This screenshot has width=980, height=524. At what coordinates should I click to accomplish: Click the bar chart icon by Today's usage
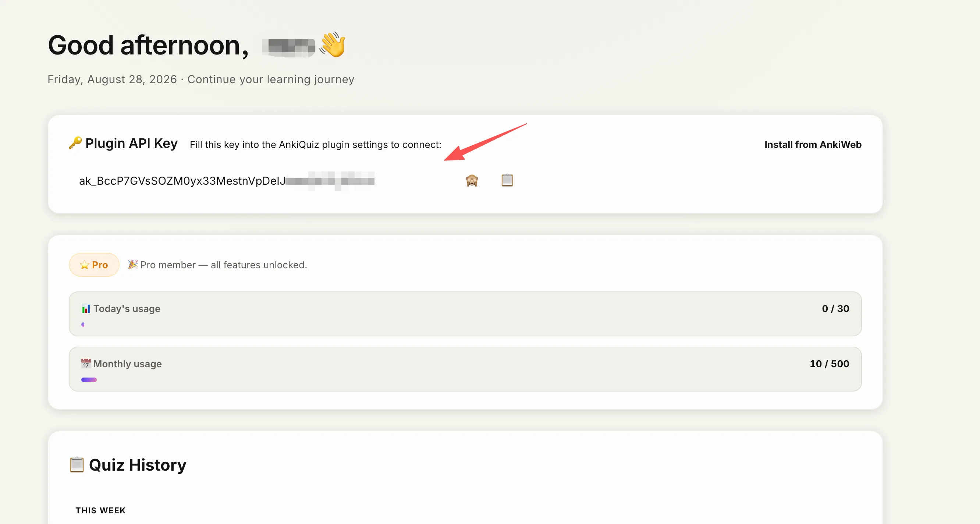click(86, 309)
